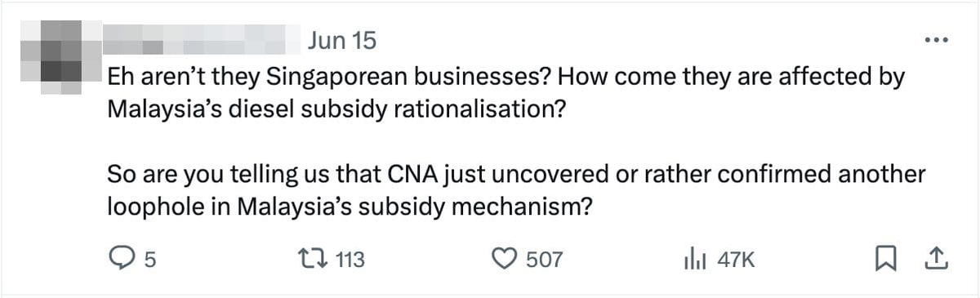The width and height of the screenshot is (980, 298).
Task: Click the like count 507
Action: tap(544, 260)
